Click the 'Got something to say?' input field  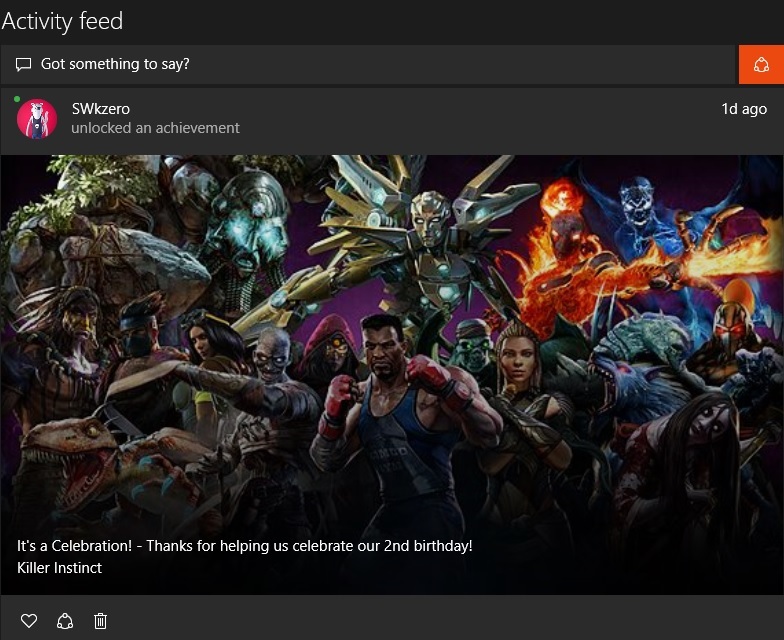(369, 64)
